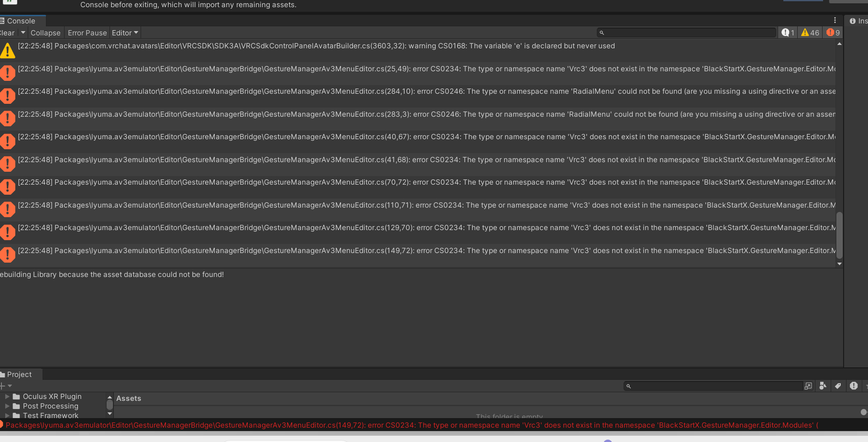Viewport: 868px width, 442px height.
Task: Click the asset icon size slider handle
Action: tap(863, 412)
